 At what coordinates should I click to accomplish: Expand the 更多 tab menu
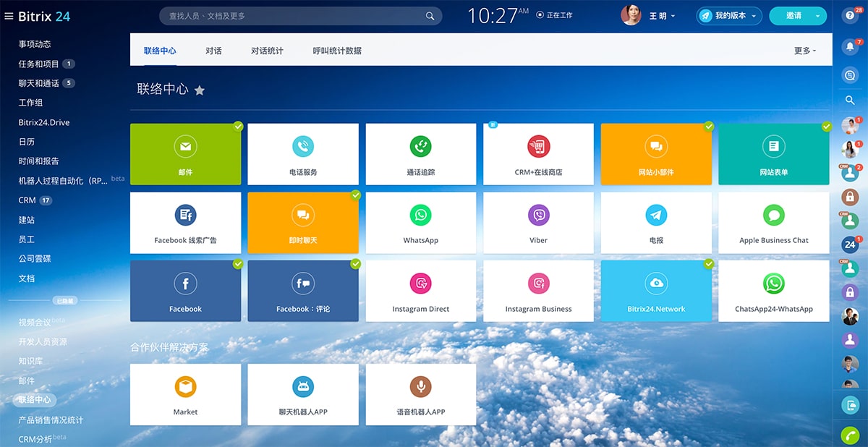804,51
